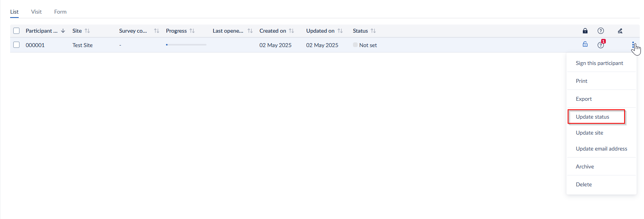Sort the Updated on column
This screenshot has height=219, width=644.
coord(340,31)
